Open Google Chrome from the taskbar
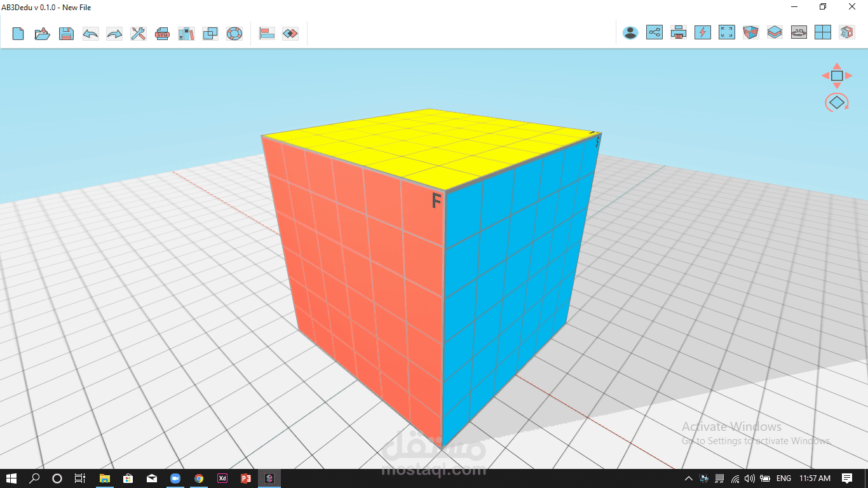The height and width of the screenshot is (488, 868). click(199, 478)
